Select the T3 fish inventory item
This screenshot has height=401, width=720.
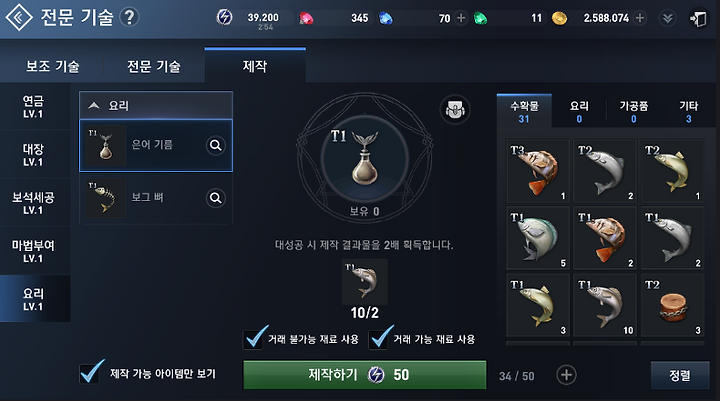[538, 171]
